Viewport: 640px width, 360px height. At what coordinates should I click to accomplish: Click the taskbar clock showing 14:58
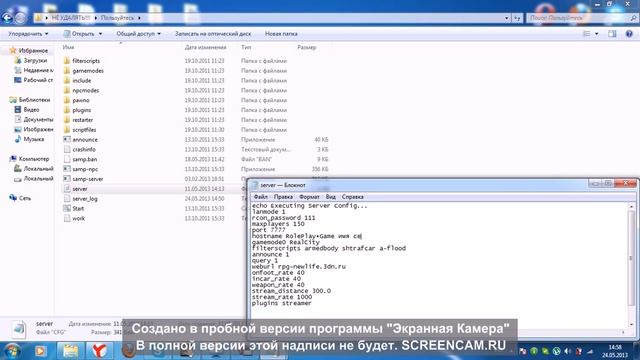[x=615, y=347]
